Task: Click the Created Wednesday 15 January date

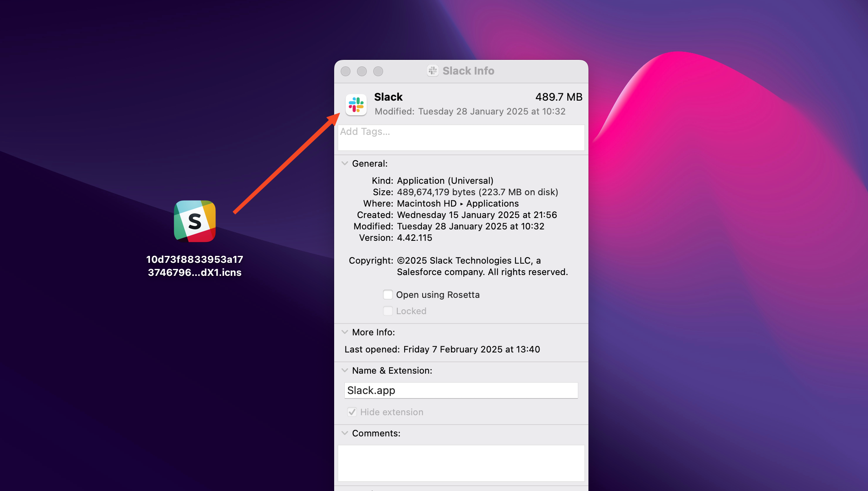Action: click(x=477, y=215)
